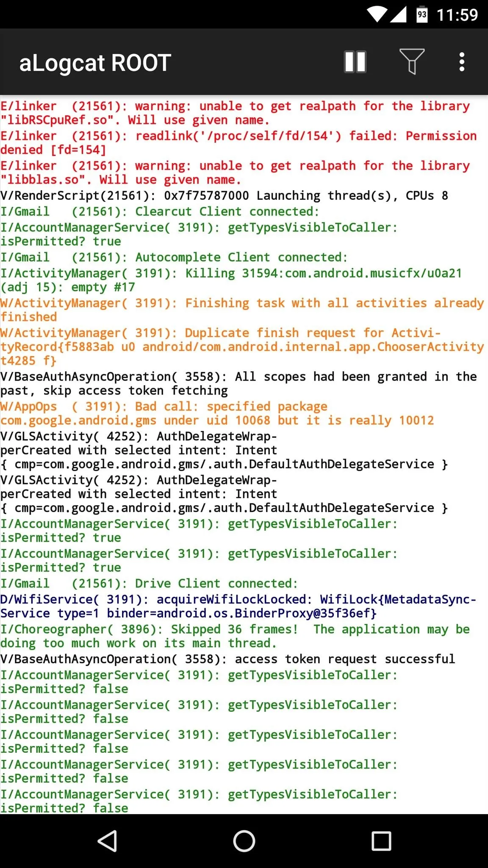Select the access token request successful line

click(227, 659)
